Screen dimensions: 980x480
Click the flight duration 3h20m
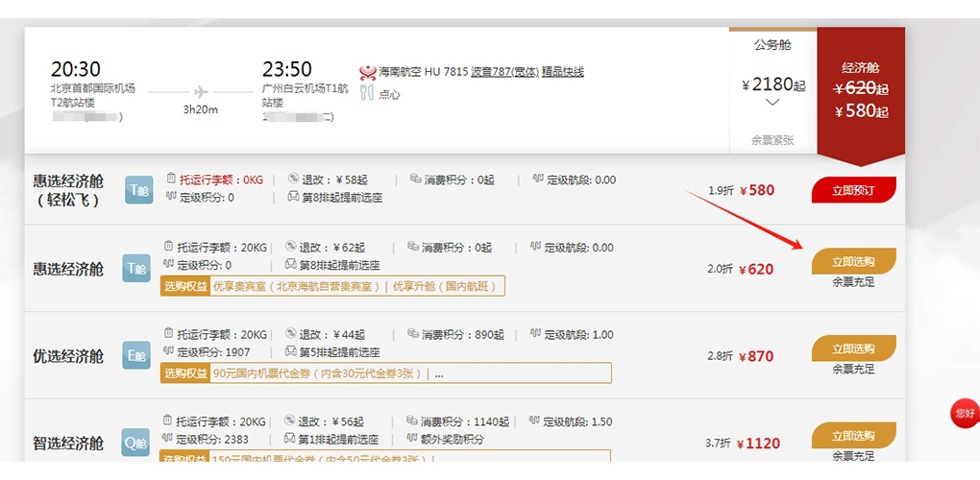[201, 109]
